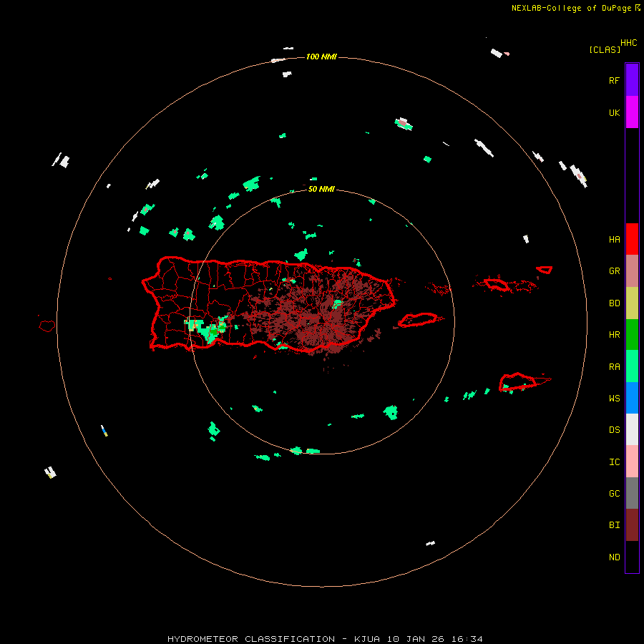Click the BI brown legend swatch
The image size is (644, 644).
click(x=632, y=525)
